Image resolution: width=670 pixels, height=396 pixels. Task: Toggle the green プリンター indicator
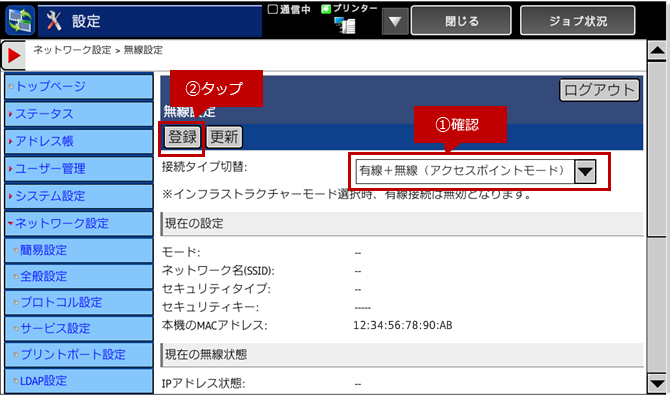(326, 9)
